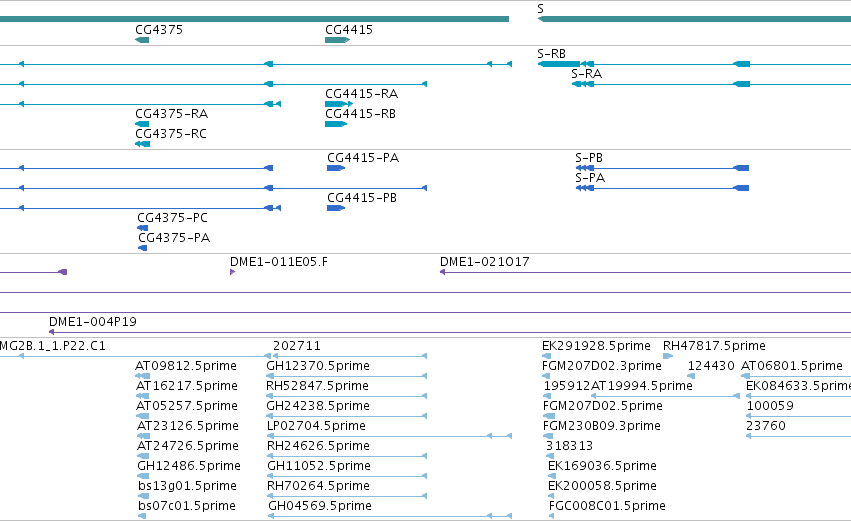Click the FGM207D02.3prime EST label
The height and width of the screenshot is (521, 851).
coord(602,366)
